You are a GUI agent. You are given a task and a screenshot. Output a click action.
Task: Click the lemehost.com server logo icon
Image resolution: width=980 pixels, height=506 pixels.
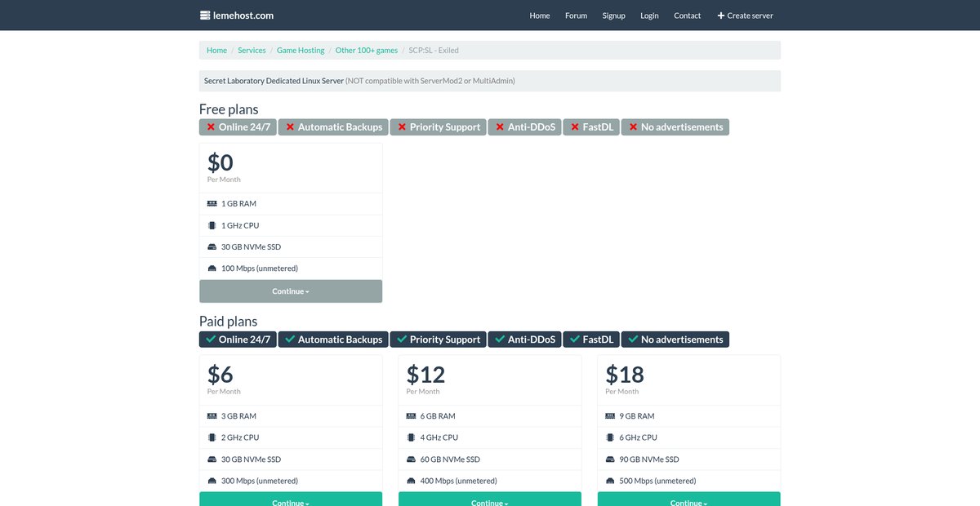(x=205, y=16)
